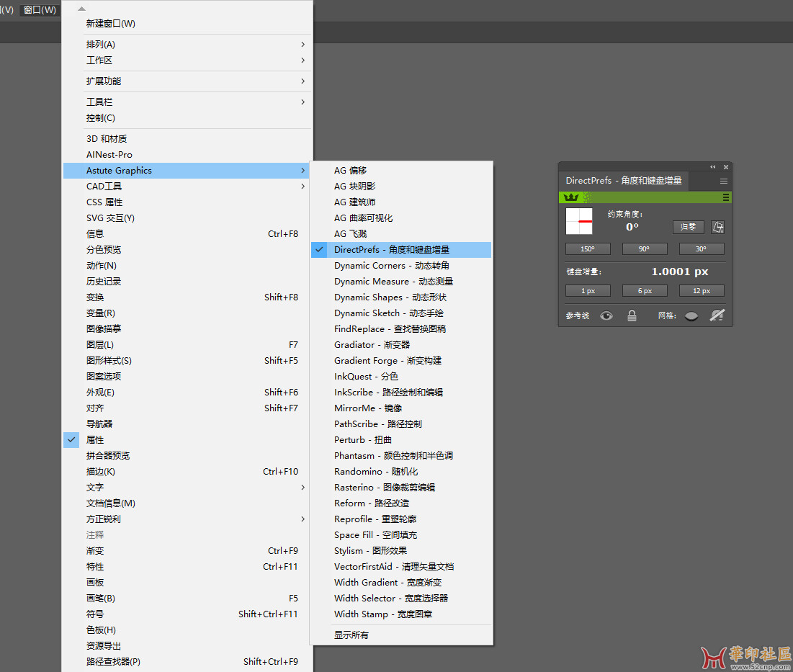The image size is (793, 672).
Task: Click the constrain angle preview widget
Action: click(x=579, y=221)
